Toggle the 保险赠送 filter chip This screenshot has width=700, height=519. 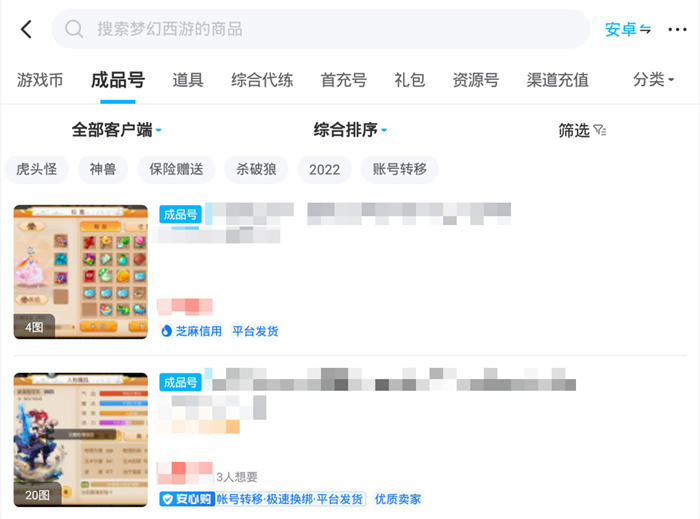pos(176,170)
